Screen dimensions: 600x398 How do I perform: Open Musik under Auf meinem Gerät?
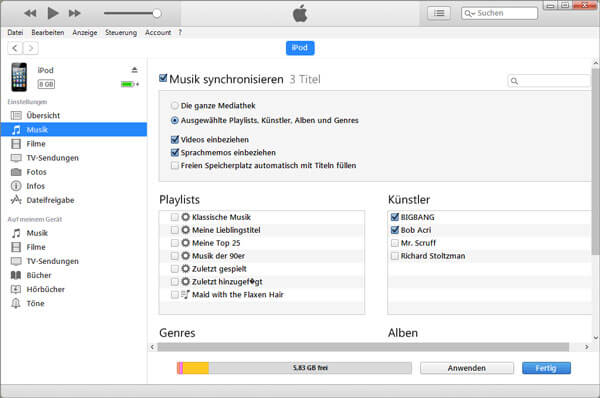coord(73,233)
